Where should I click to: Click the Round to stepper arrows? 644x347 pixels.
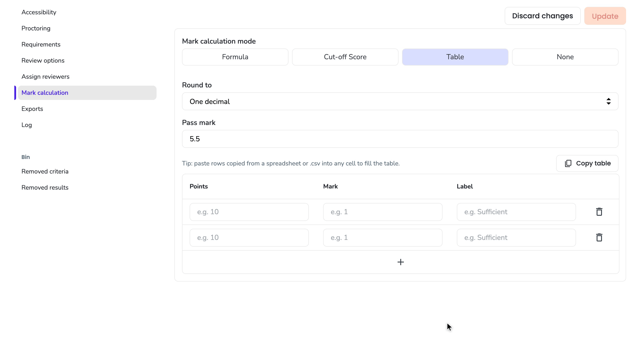point(608,101)
